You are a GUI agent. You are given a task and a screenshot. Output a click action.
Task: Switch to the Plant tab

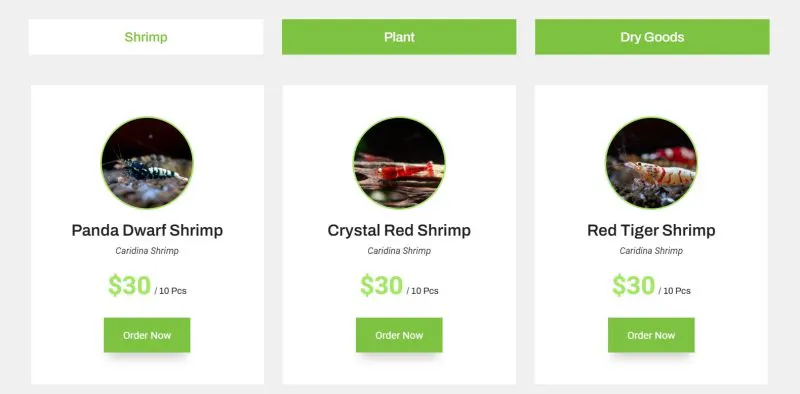(399, 37)
